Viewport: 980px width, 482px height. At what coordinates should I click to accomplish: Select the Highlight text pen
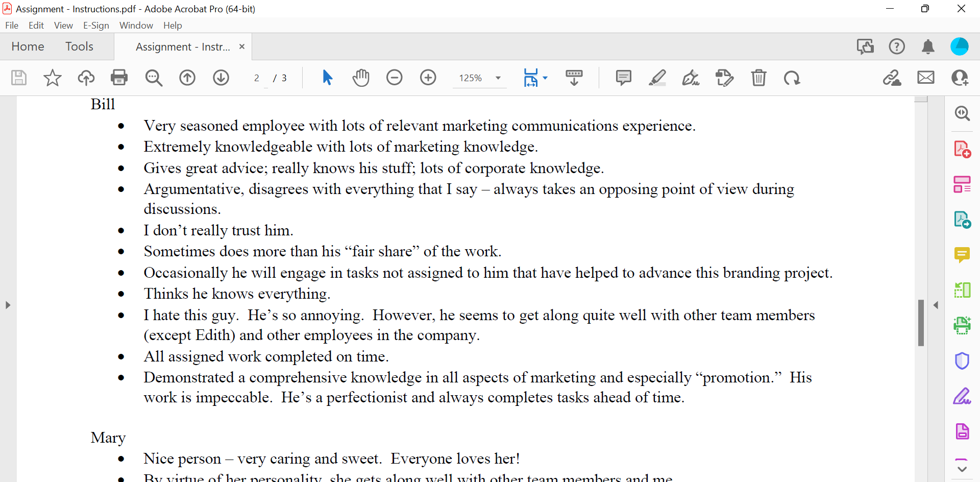click(657, 78)
